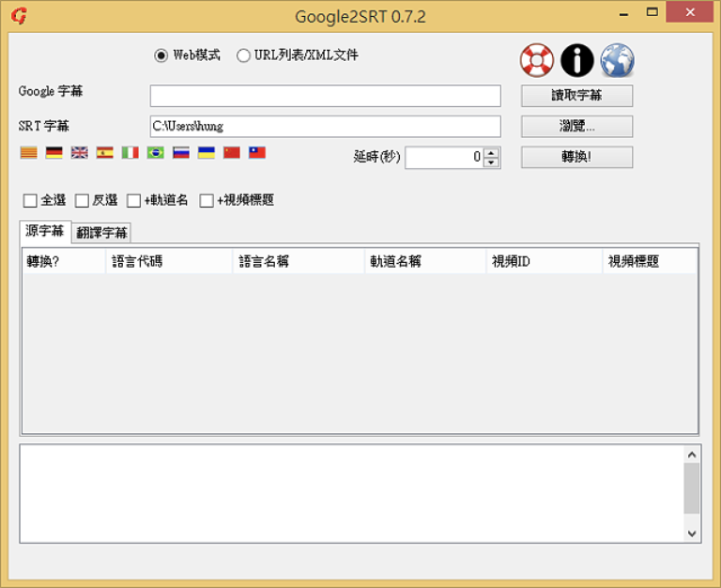Open the globe website icon
Viewport: 721px width, 588px height.
617,60
